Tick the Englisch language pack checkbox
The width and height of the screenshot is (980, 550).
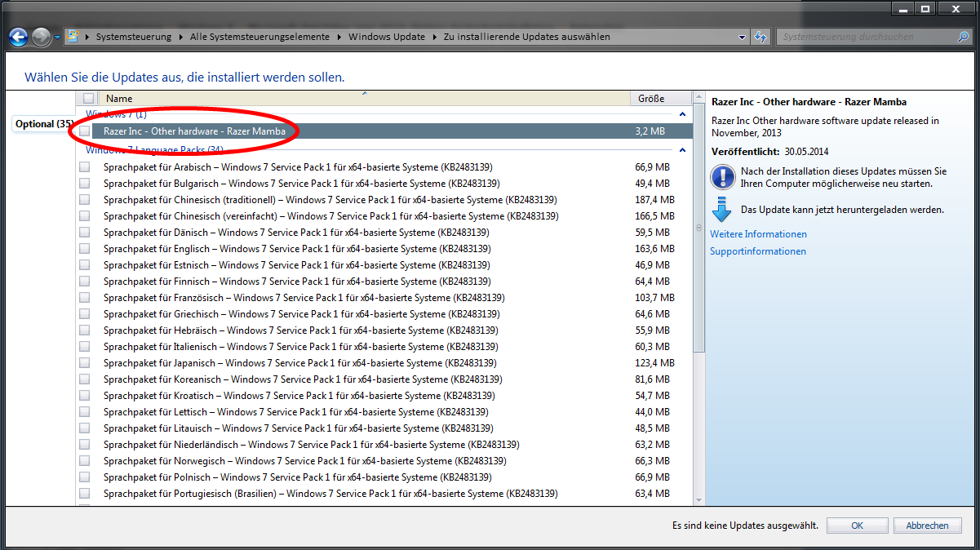[x=85, y=249]
